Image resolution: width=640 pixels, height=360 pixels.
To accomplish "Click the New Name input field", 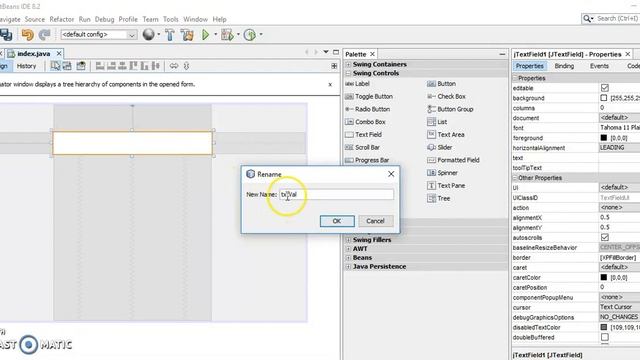I will coord(336,194).
